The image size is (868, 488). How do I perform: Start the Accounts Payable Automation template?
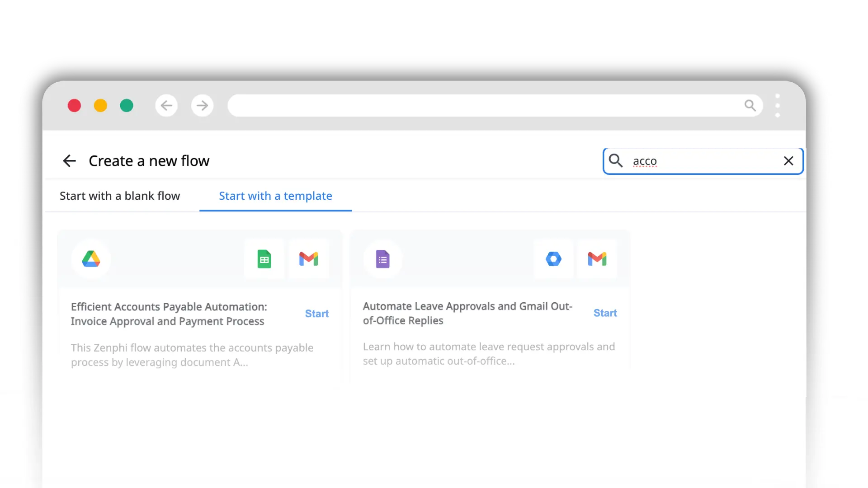tap(316, 313)
